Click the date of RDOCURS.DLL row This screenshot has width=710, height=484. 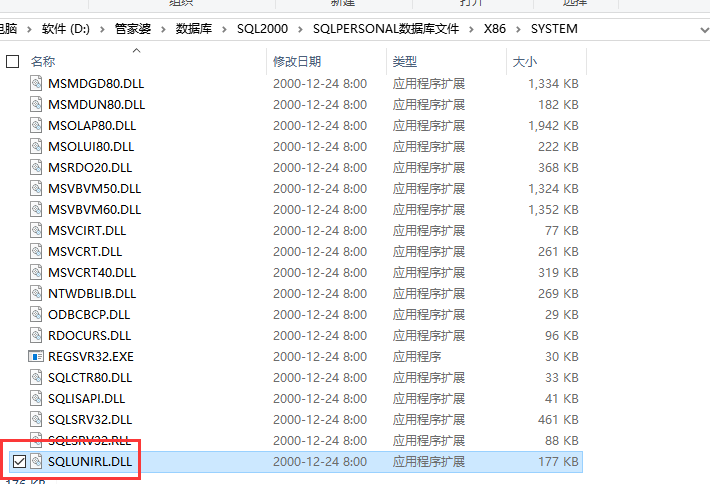320,335
